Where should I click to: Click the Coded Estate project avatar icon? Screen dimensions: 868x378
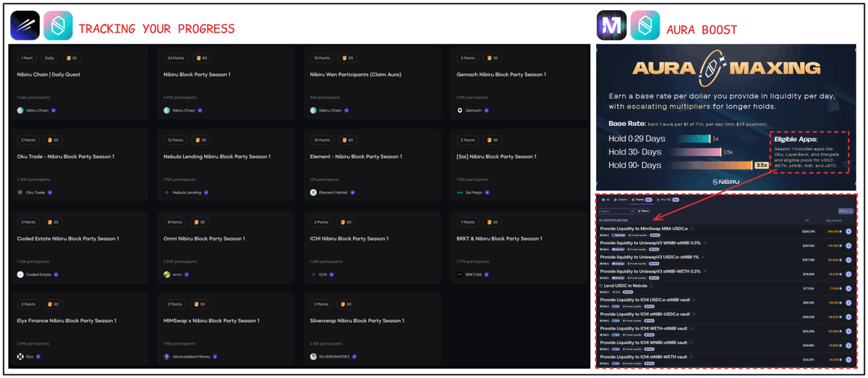tap(20, 274)
